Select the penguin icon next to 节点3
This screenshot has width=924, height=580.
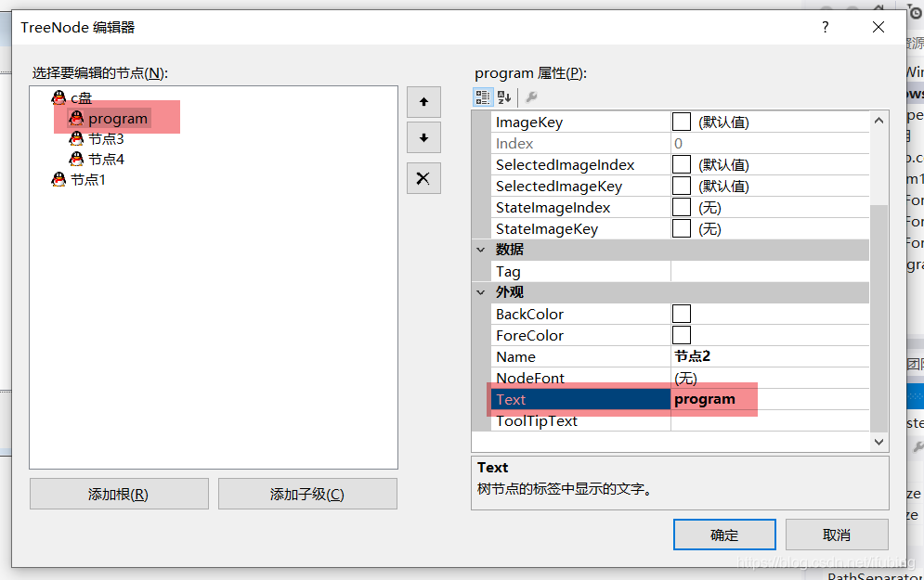[76, 137]
